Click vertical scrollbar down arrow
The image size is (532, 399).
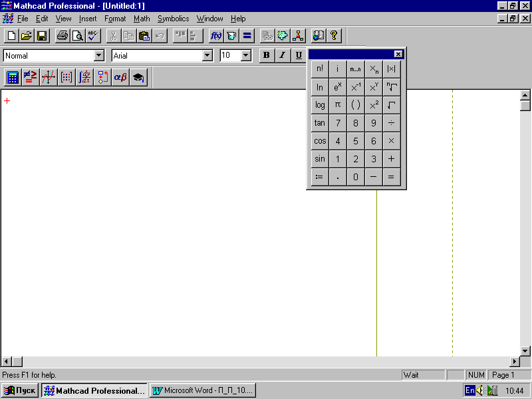[525, 351]
